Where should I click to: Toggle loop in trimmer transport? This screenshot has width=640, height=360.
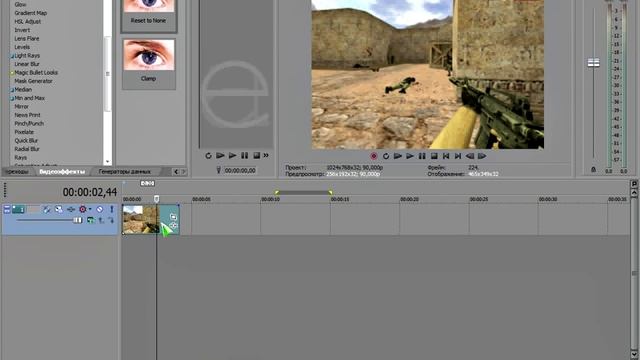[208, 156]
